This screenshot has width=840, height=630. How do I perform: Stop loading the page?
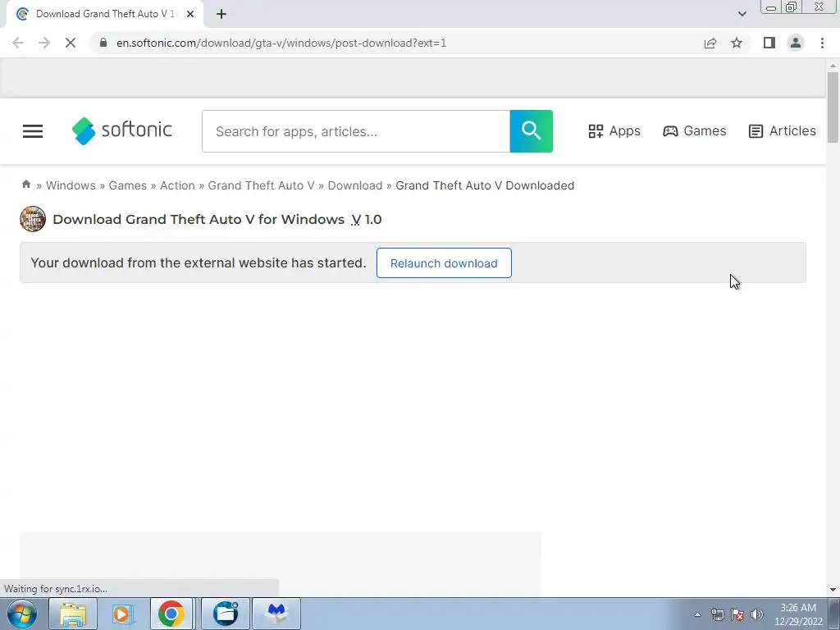click(x=71, y=43)
